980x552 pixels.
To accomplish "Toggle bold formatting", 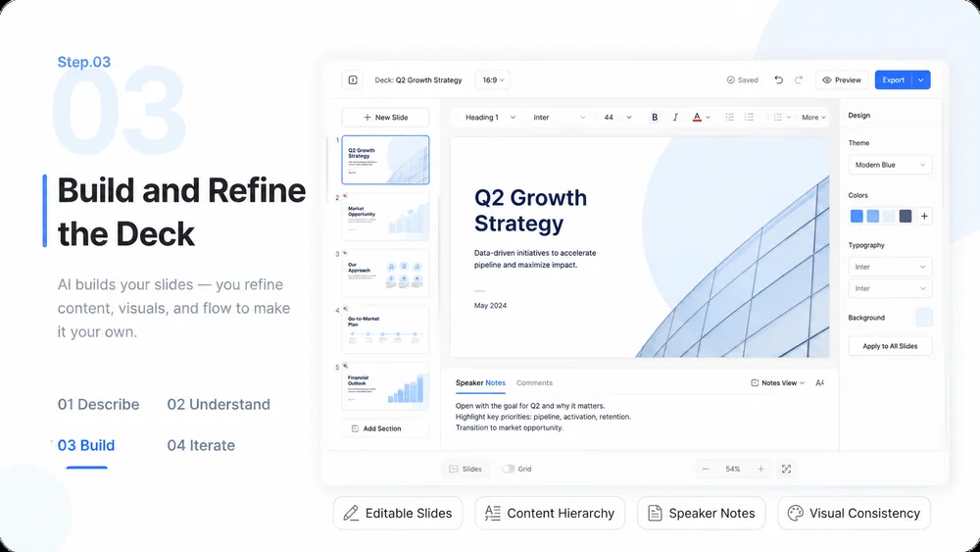I will click(655, 117).
